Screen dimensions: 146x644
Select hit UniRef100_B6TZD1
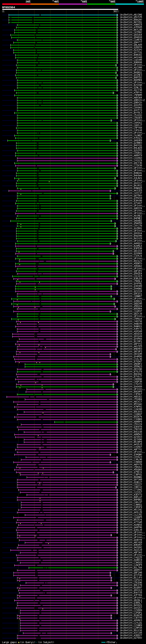[131, 22]
